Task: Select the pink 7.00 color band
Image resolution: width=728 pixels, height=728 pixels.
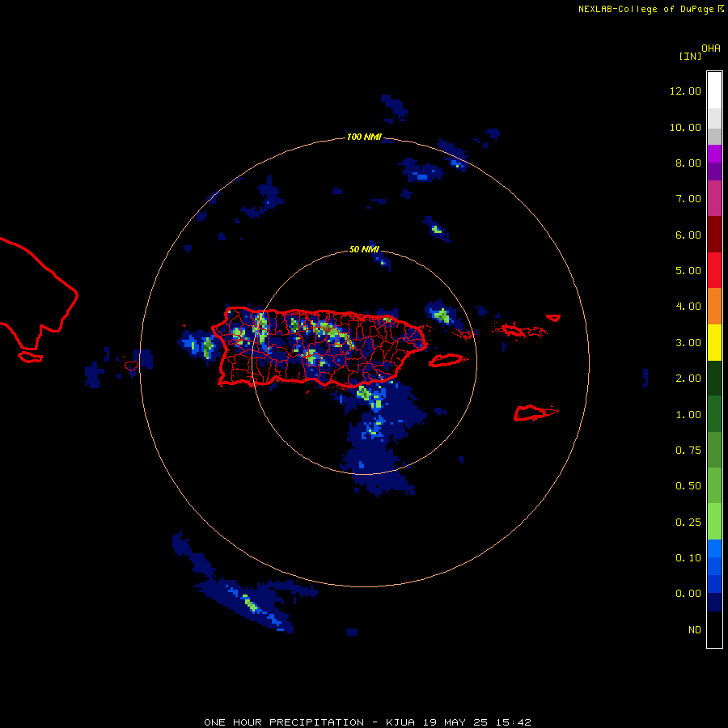Action: point(714,199)
